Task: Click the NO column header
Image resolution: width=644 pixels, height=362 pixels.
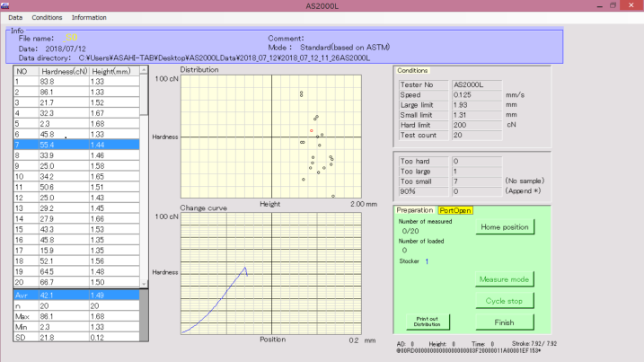Action: 26,71
